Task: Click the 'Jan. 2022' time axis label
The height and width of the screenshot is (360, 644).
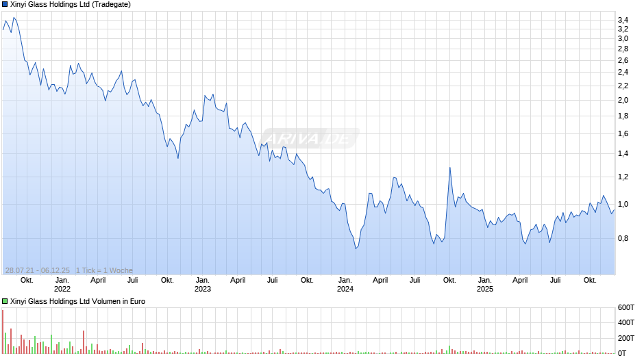Action: point(62,285)
